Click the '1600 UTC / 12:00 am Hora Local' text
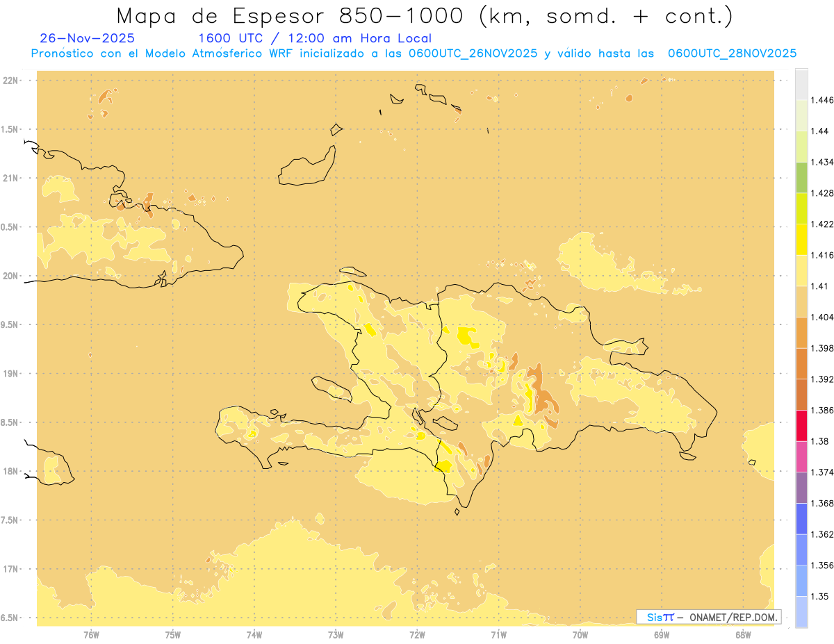Image resolution: width=834 pixels, height=644 pixels. 315,39
